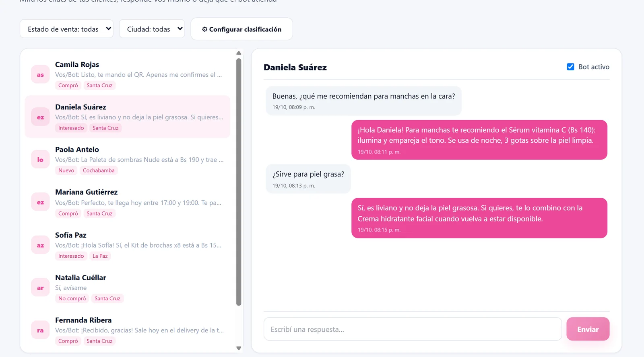Click Daniela Suárez chat header name
Screen dimensions: 644x357
click(x=295, y=68)
